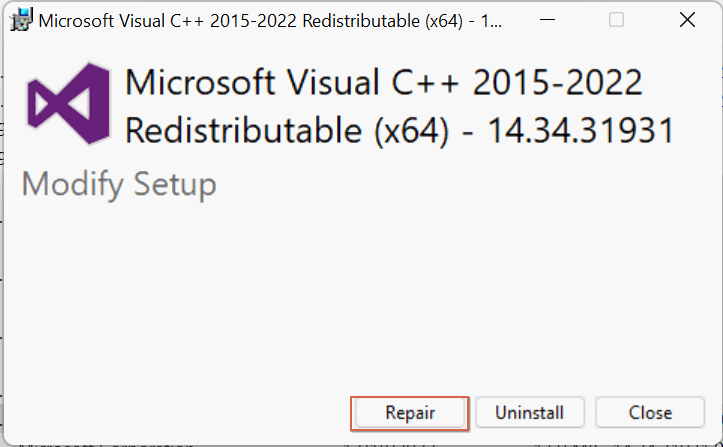
Task: Click the "Modify Setup" heading
Action: pos(119,185)
